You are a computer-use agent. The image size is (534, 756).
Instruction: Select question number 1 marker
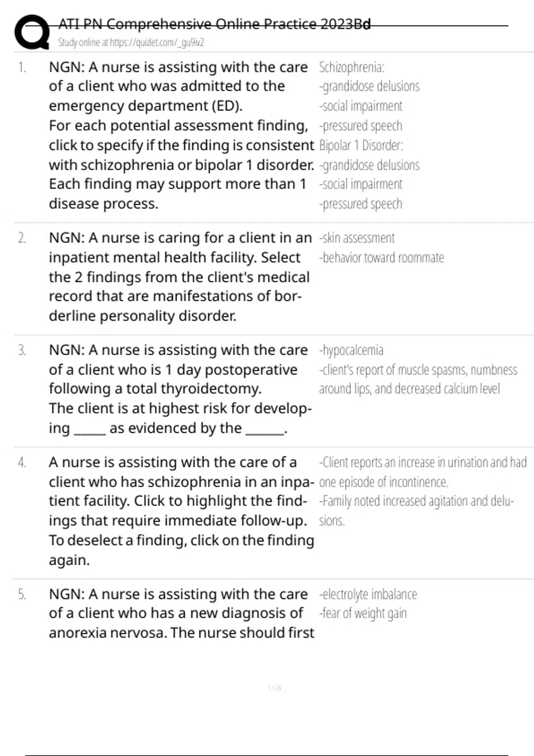(22, 68)
